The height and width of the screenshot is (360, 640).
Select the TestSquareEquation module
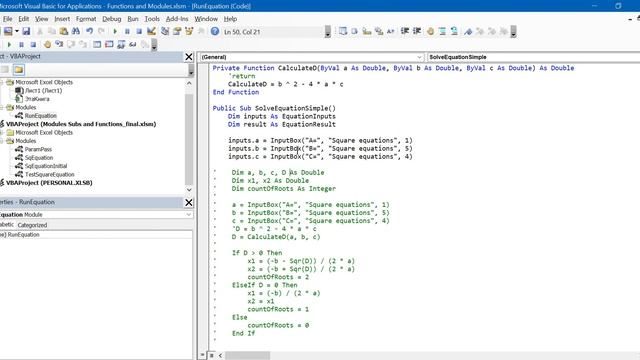click(x=49, y=174)
